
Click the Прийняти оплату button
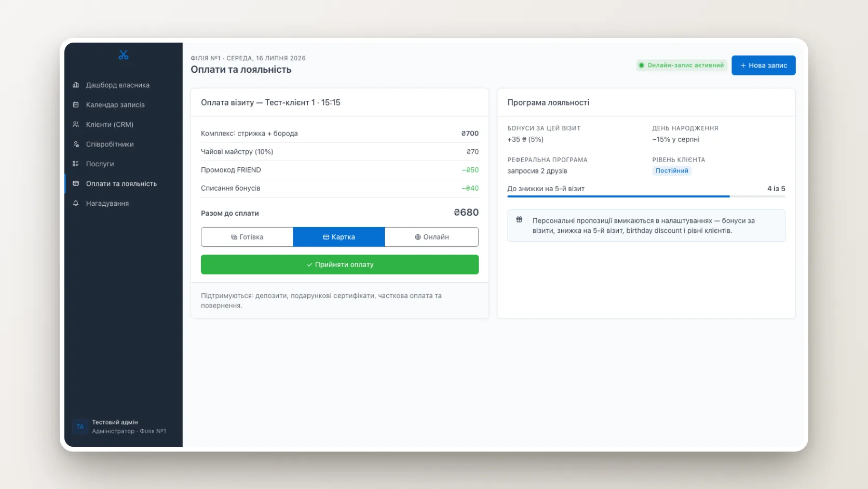click(x=340, y=265)
